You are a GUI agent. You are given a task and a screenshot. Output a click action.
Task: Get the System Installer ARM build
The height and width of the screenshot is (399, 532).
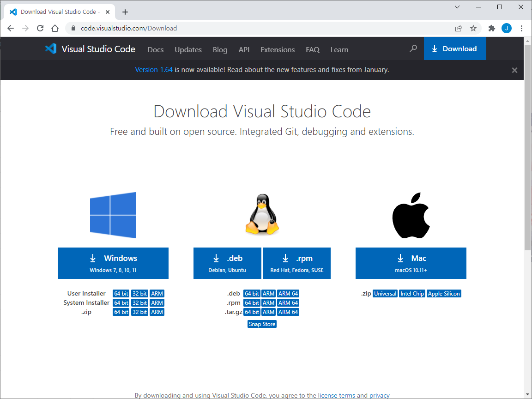pyautogui.click(x=157, y=302)
